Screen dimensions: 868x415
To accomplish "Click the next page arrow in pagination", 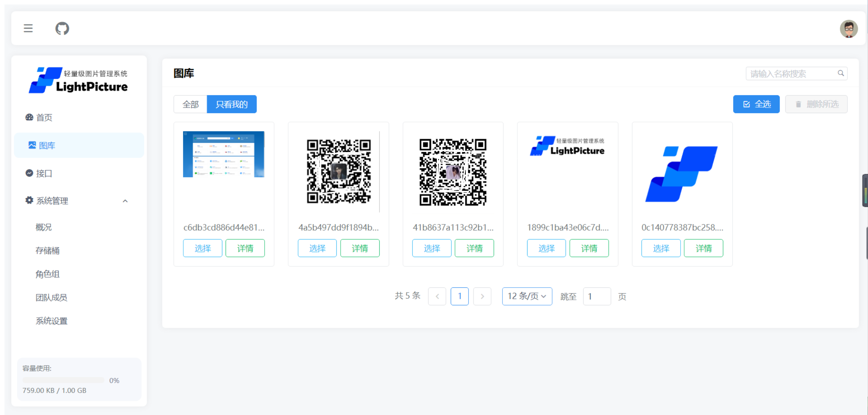I will pyautogui.click(x=482, y=296).
